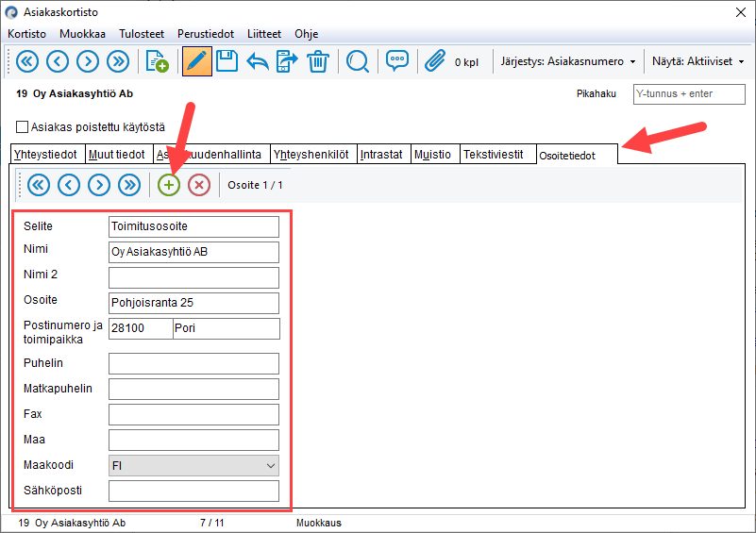Open Järjestys: Asiakasnumero dropdown
This screenshot has height=533, width=756.
pos(567,61)
